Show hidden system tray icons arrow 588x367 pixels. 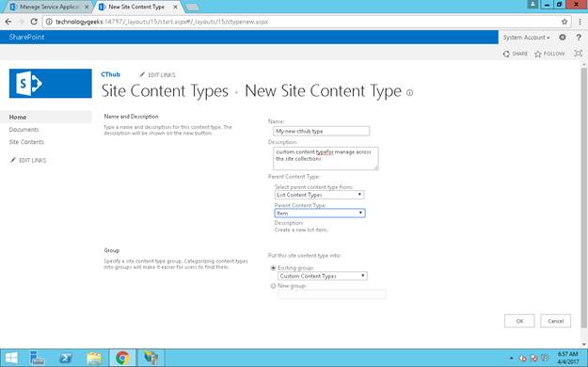coord(512,359)
